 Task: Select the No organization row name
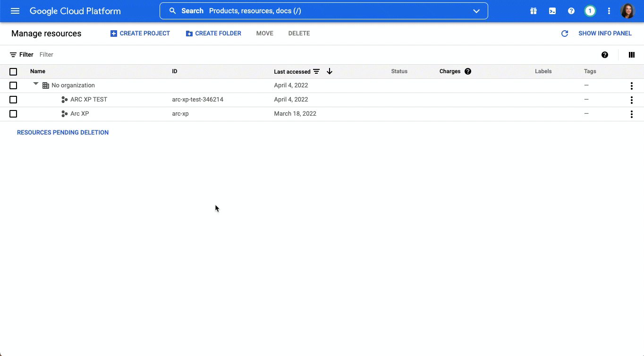pos(73,85)
